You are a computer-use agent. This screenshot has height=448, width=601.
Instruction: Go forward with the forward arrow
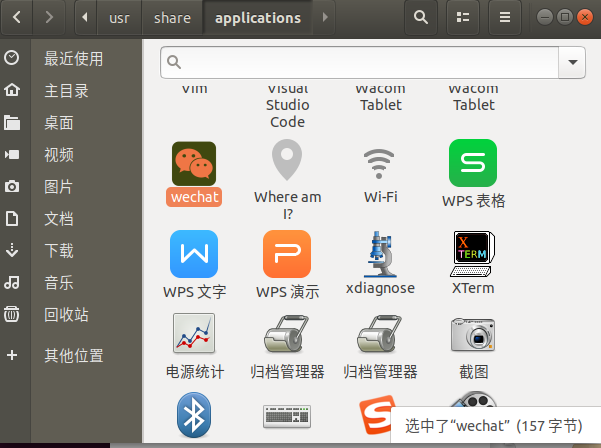[49, 17]
